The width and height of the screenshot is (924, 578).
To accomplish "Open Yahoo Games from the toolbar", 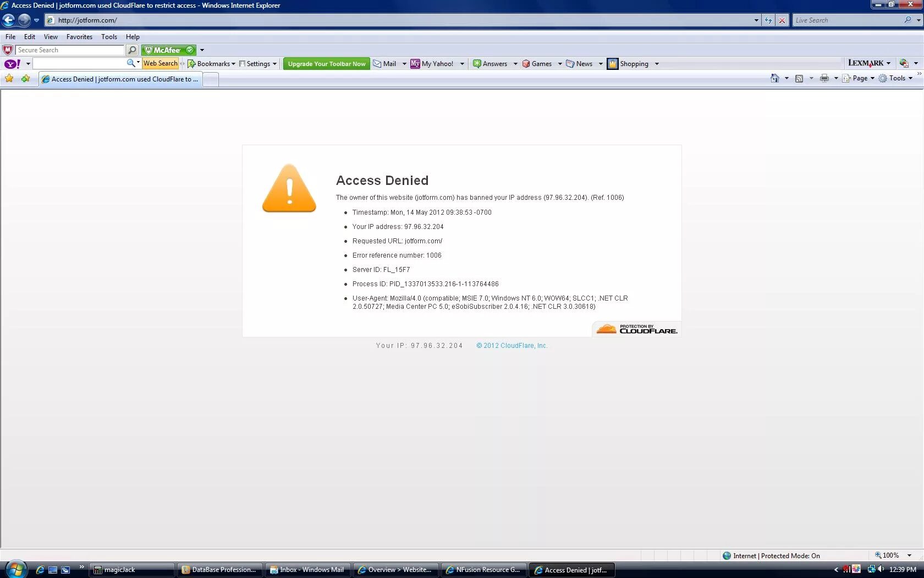I will (x=537, y=64).
